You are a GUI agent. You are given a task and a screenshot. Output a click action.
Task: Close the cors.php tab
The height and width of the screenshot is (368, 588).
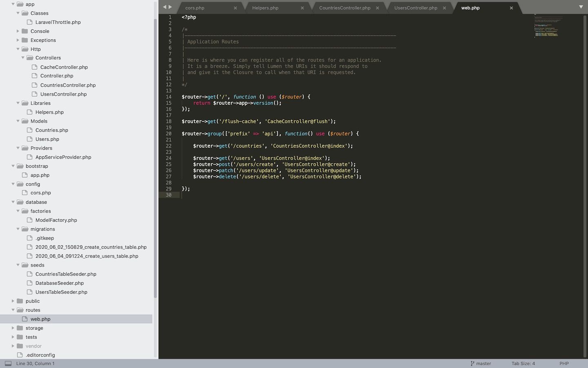click(235, 8)
